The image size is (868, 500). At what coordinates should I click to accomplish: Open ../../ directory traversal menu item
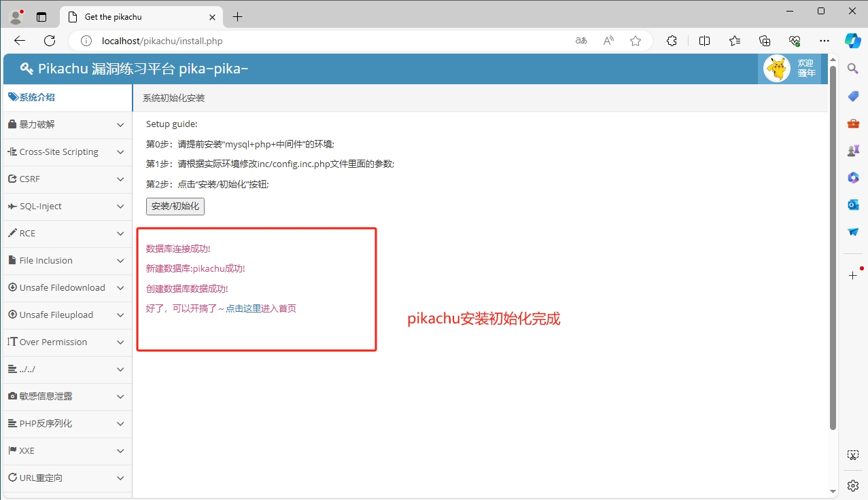[68, 370]
